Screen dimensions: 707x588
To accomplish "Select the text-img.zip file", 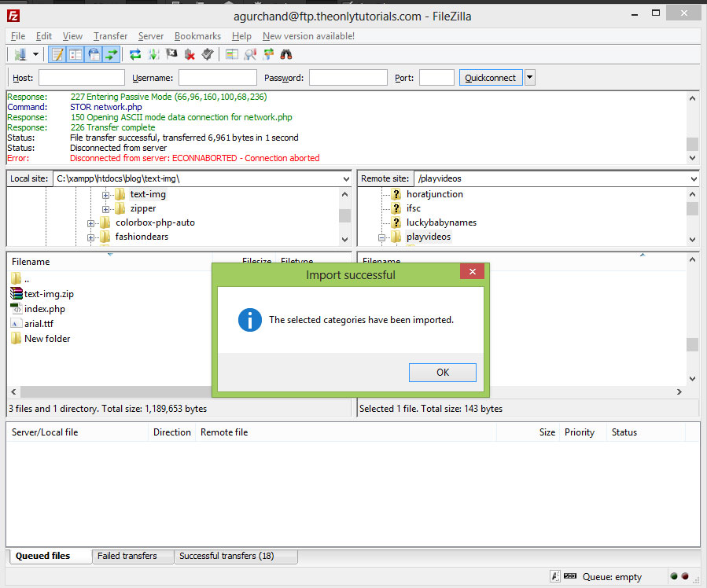I will (x=49, y=294).
